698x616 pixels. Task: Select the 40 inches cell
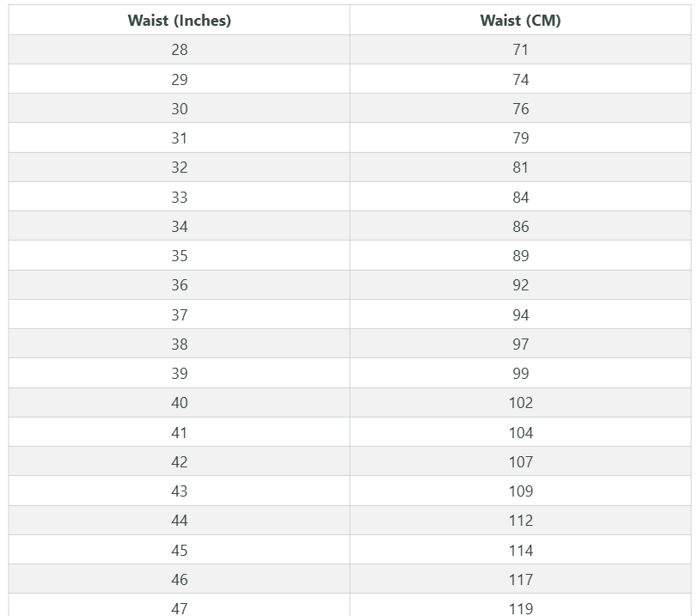point(179,403)
